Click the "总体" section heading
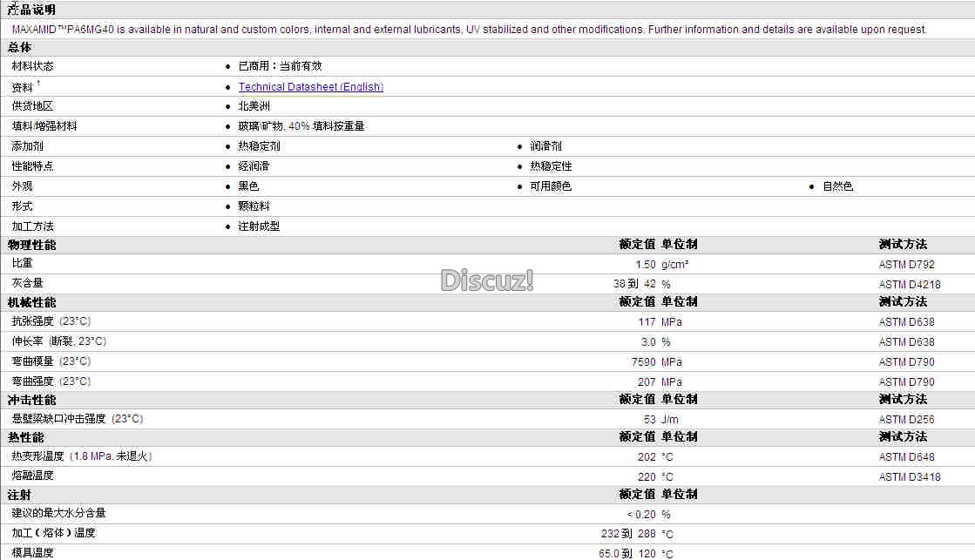 [19, 47]
